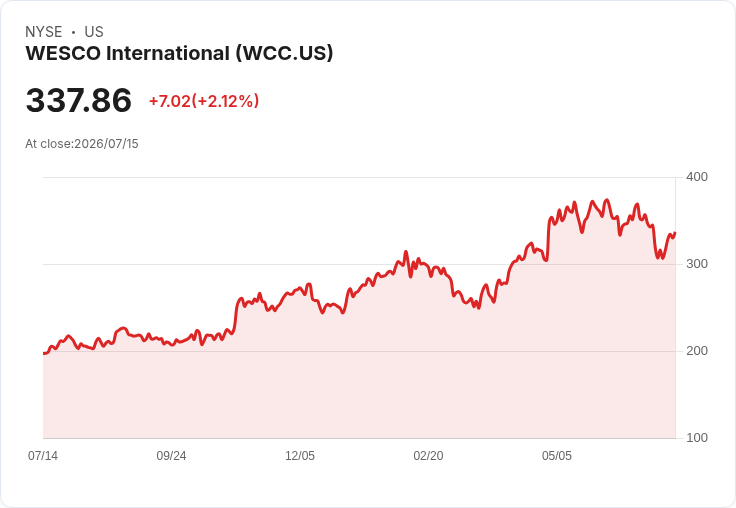Image resolution: width=736 pixels, height=508 pixels.
Task: Click the 400 y-axis label
Action: [697, 177]
